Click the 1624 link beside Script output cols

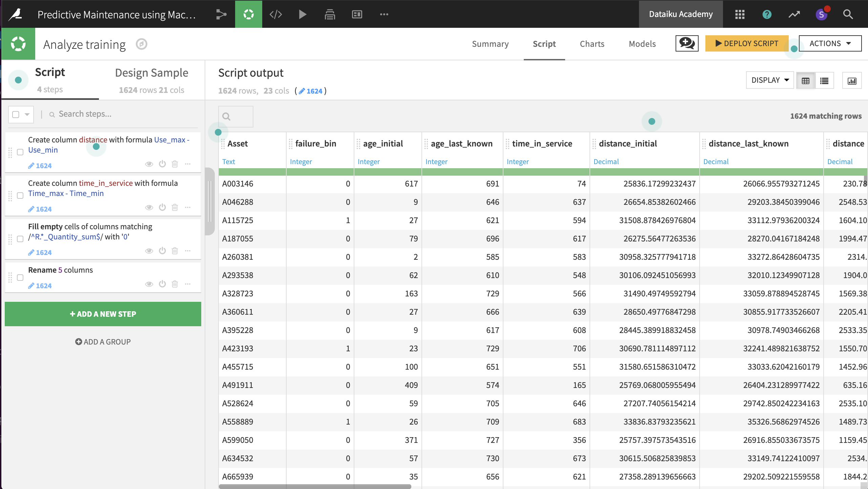point(311,91)
